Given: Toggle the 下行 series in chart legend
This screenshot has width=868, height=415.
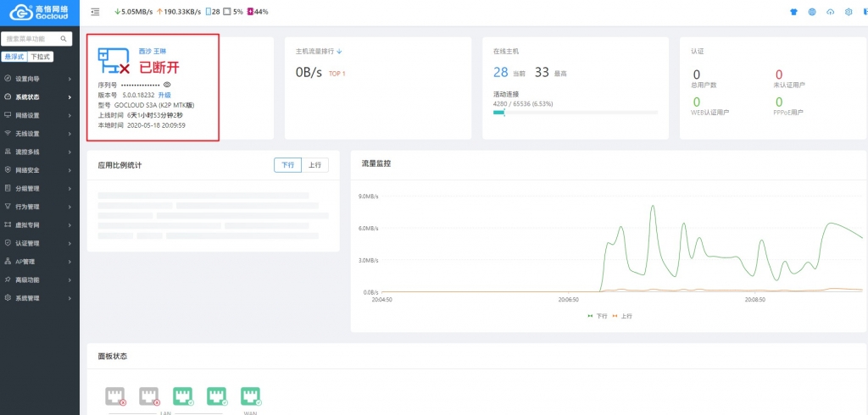Looking at the screenshot, I should pyautogui.click(x=598, y=316).
